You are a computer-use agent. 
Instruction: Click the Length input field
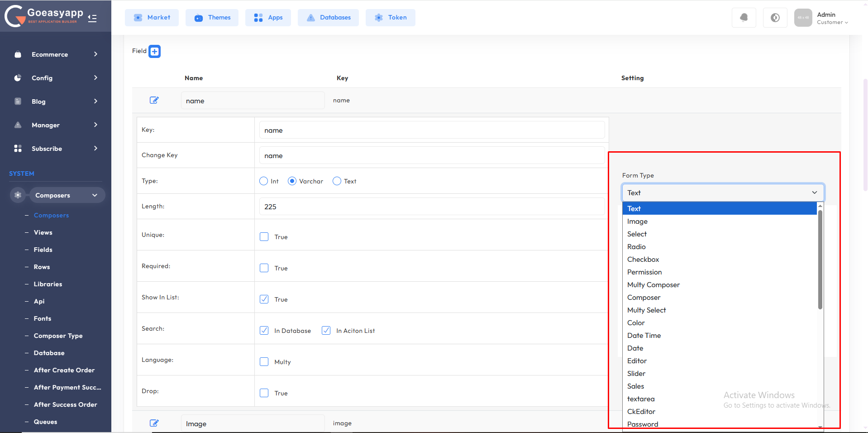pos(431,207)
